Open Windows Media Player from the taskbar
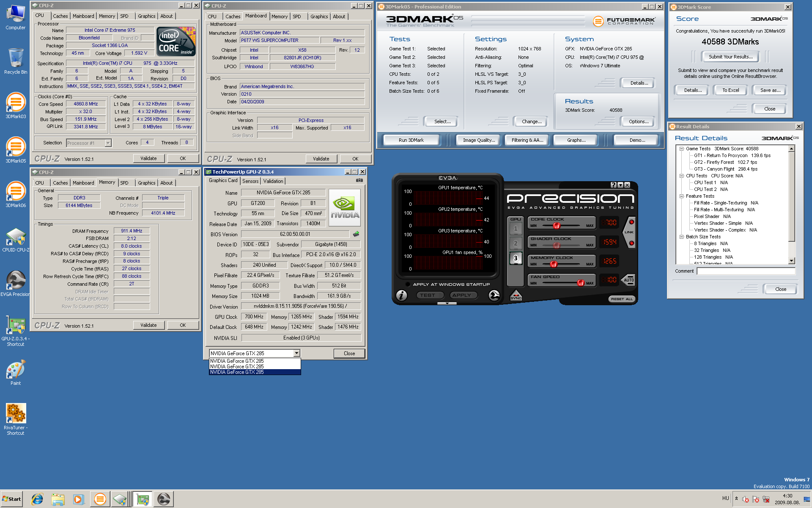Viewport: 812px width, 508px height. click(x=78, y=500)
